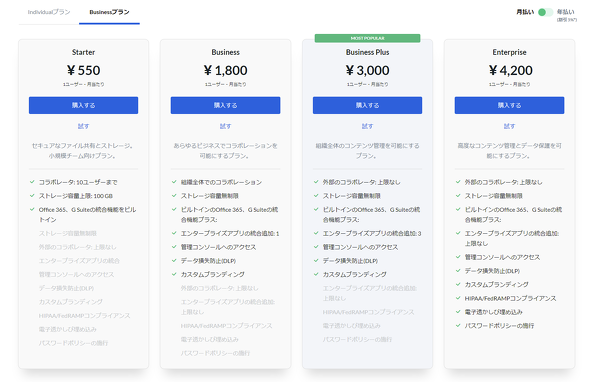
Task: Click 試す link under Starter
Action: tap(84, 126)
